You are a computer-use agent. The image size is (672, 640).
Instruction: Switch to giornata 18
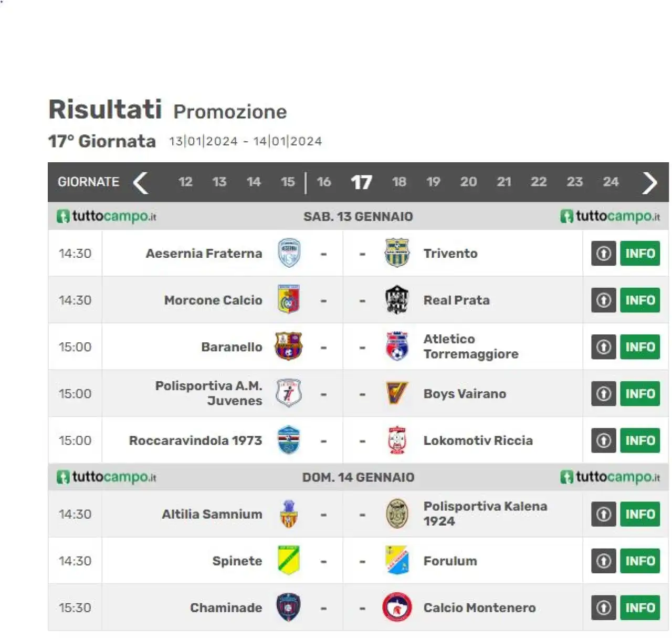coord(399,182)
